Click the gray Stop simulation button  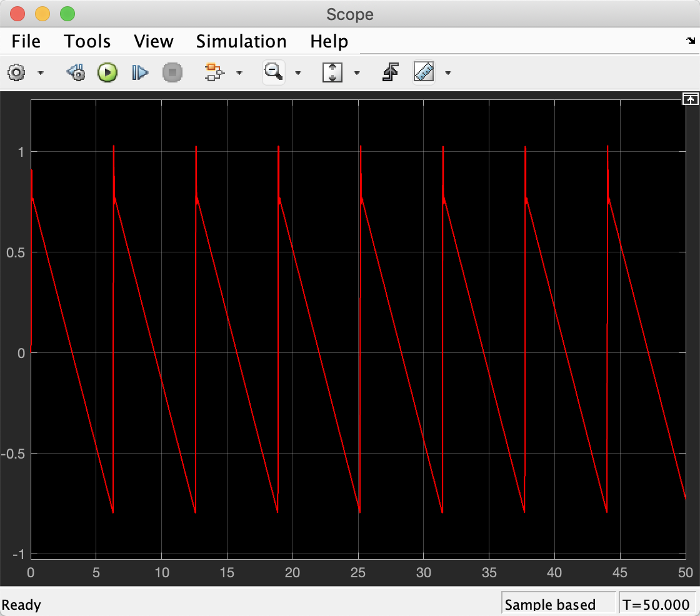[x=172, y=72]
